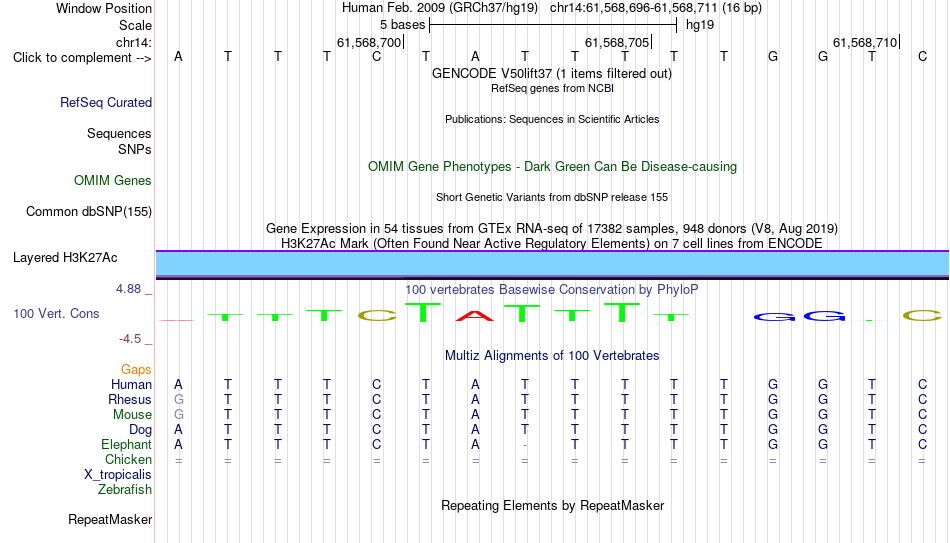Click the Human Feb. 2009 (GRCh37/hg19) title
Viewport: 950px width, 543px height.
click(440, 8)
